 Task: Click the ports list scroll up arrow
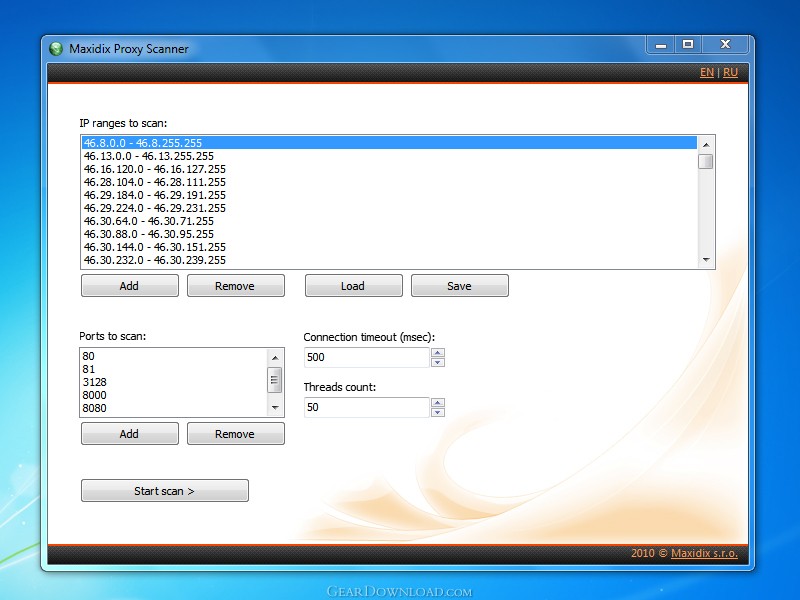[275, 358]
